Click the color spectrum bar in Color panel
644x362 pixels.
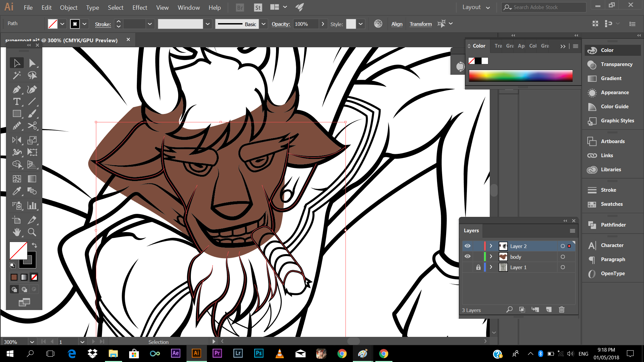521,76
